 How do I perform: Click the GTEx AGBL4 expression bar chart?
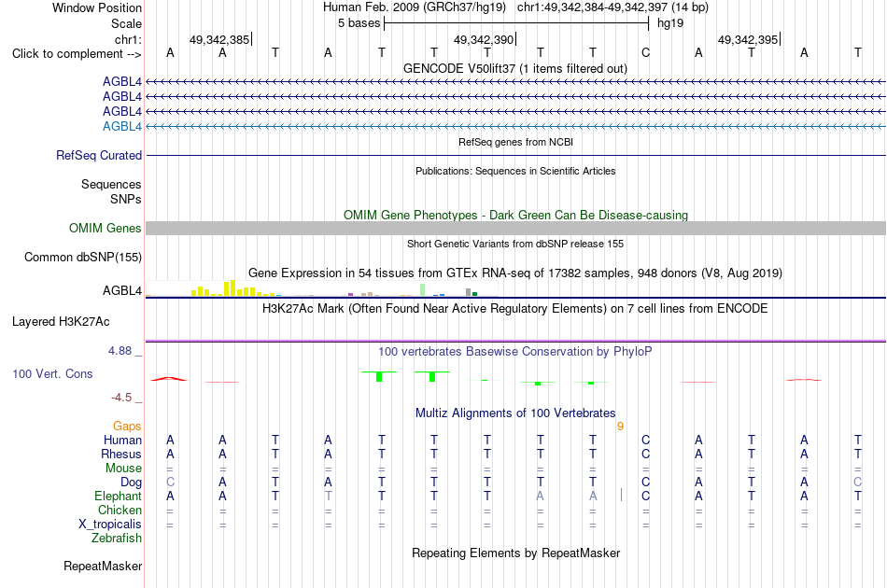click(321, 288)
